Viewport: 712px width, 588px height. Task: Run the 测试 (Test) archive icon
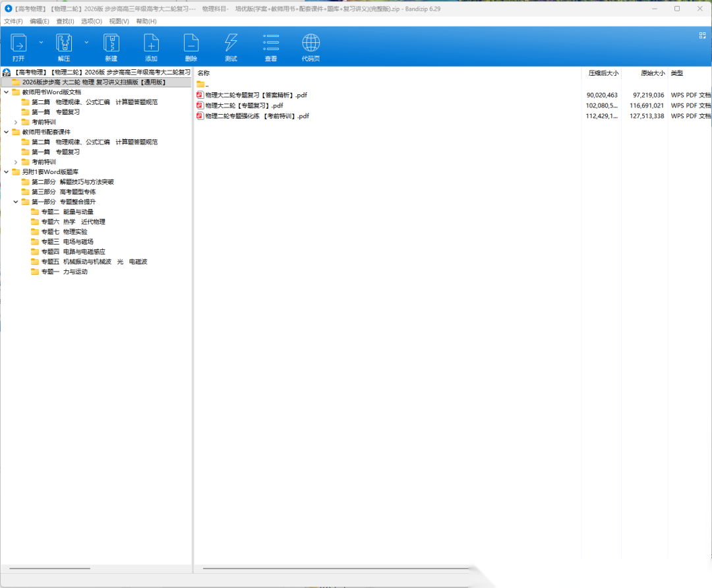coord(231,44)
